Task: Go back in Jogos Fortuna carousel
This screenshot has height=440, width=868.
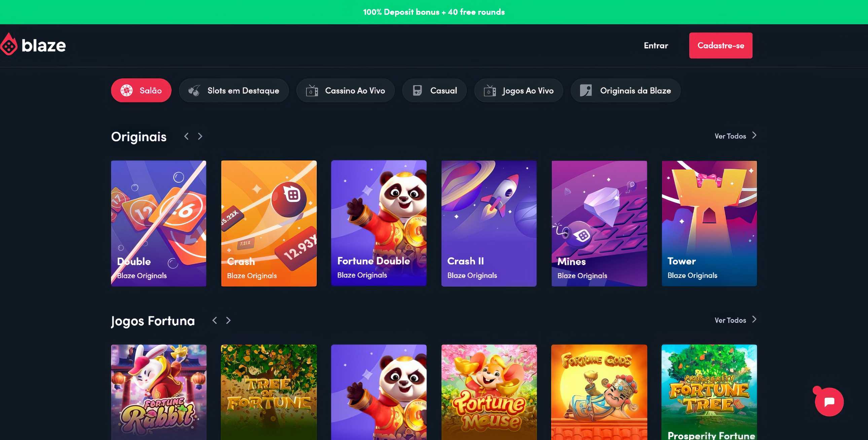Action: 215,320
